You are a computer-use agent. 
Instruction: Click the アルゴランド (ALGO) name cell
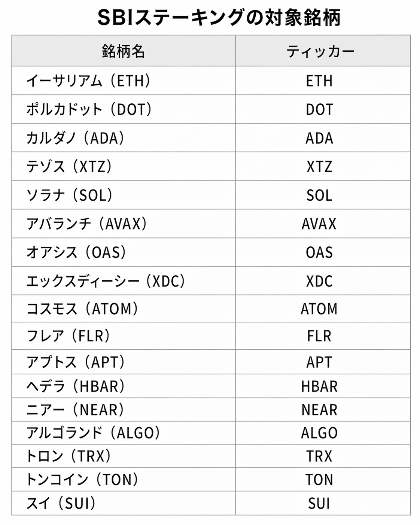[x=93, y=433]
